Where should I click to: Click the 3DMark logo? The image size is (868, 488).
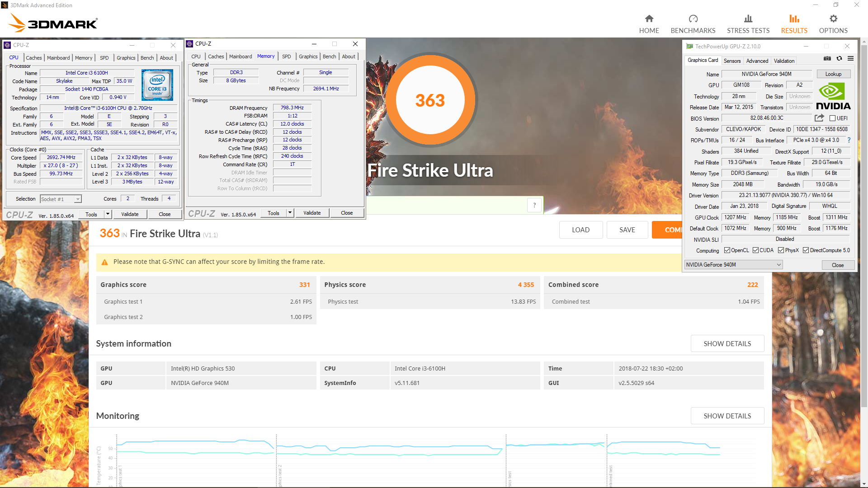pos(53,23)
